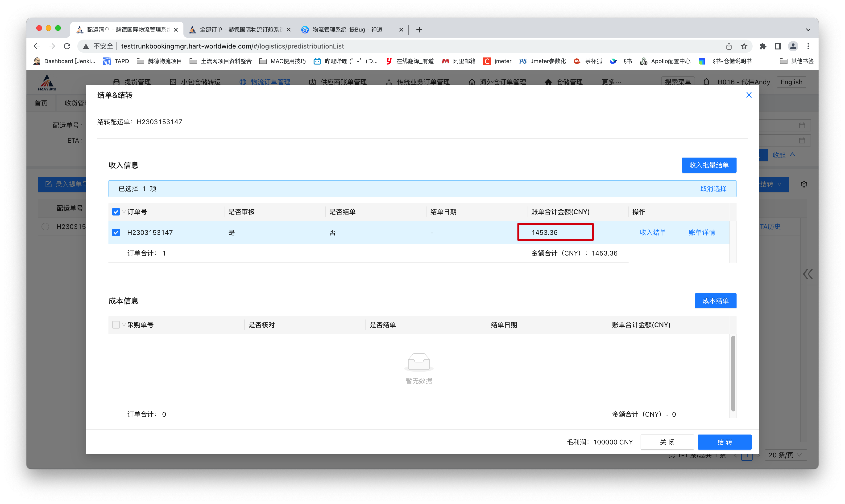This screenshot has height=504, width=845.
Task: Click the share page icon in address bar
Action: 729,46
